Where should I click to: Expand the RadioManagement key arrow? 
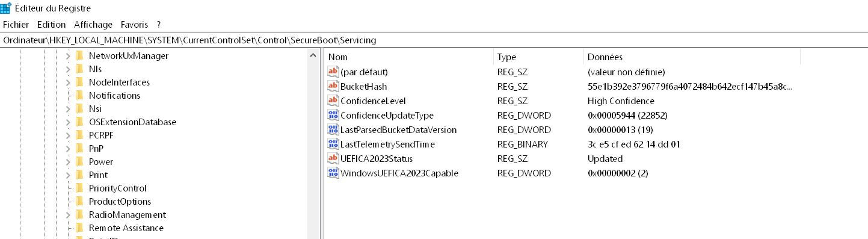[x=68, y=215]
